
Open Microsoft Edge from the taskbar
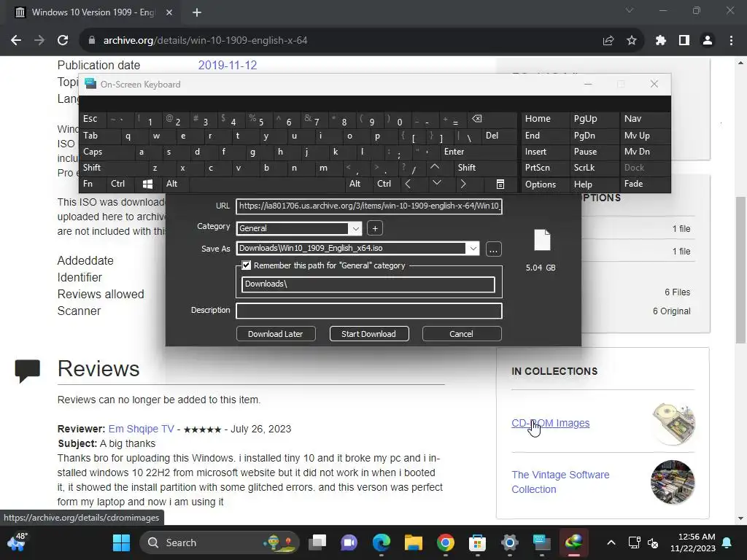(x=381, y=542)
